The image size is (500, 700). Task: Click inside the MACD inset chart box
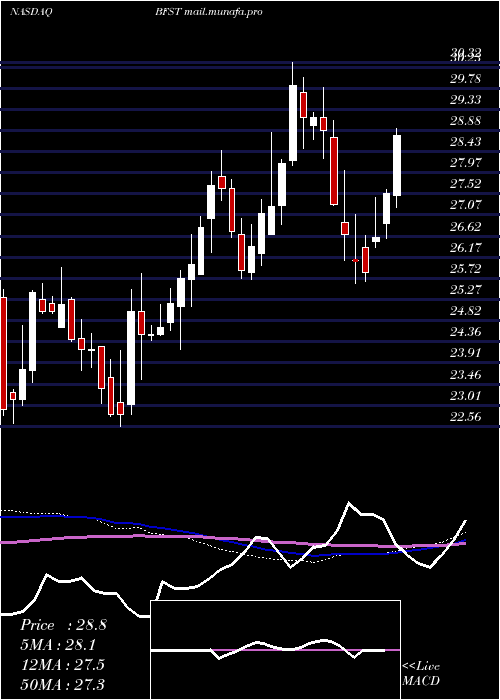click(x=275, y=650)
